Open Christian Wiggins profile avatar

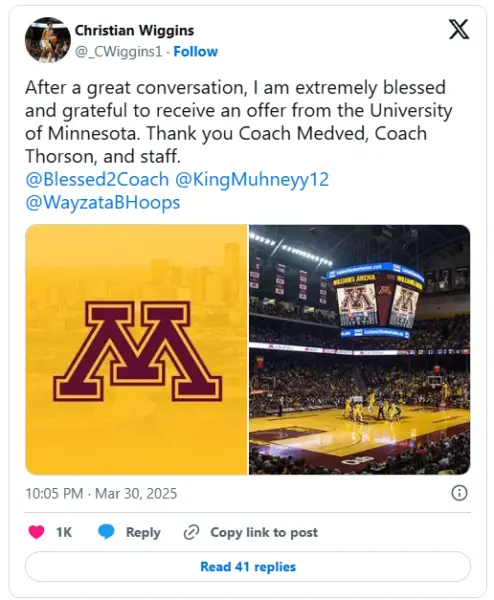48,40
